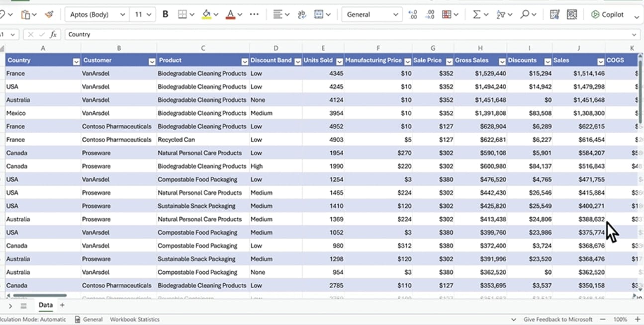Open the Country column filter dropdown

click(76, 62)
